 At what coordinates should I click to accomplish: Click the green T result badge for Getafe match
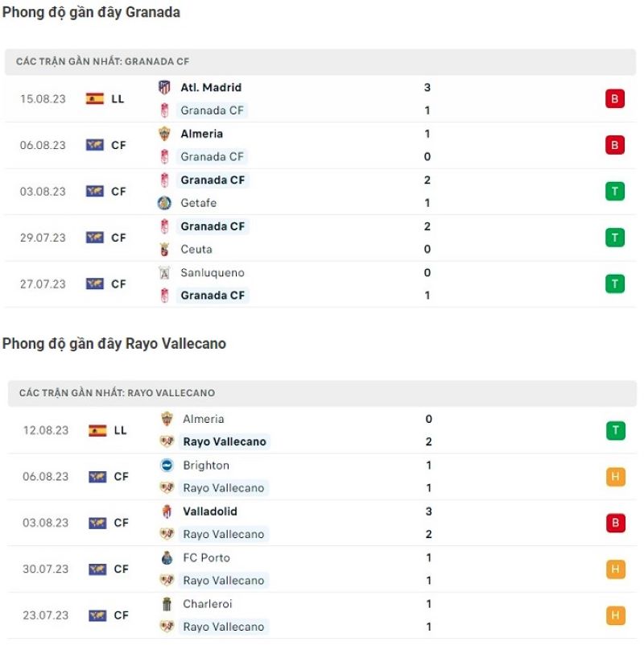pyautogui.click(x=614, y=191)
